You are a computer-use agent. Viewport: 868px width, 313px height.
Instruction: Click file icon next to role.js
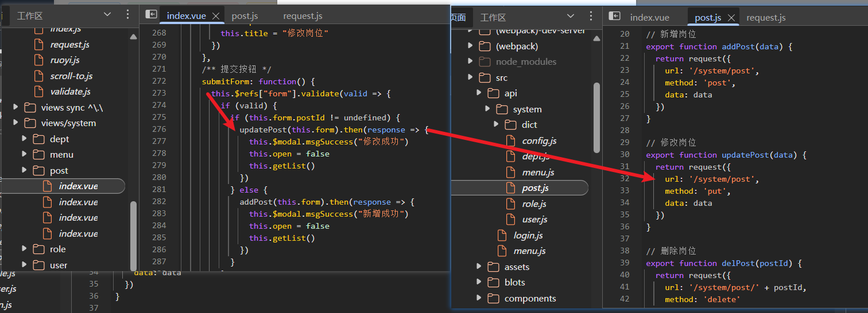click(x=511, y=204)
